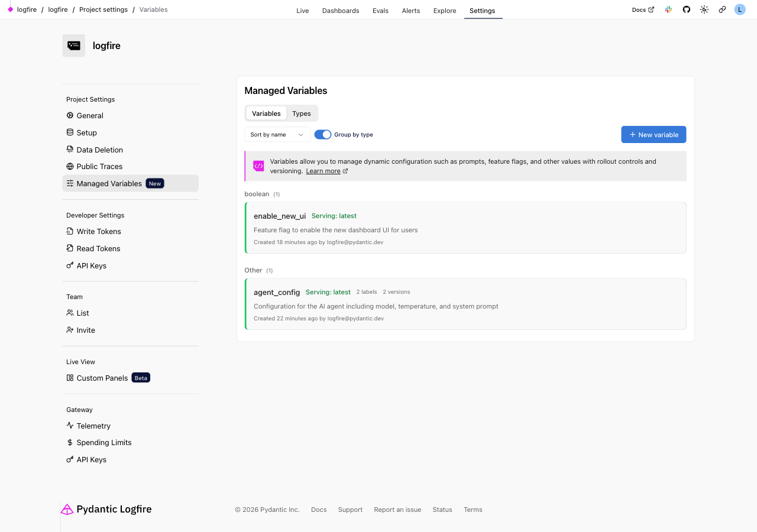757x532 pixels.
Task: Toggle the light/dark theme sun icon
Action: [x=704, y=9]
